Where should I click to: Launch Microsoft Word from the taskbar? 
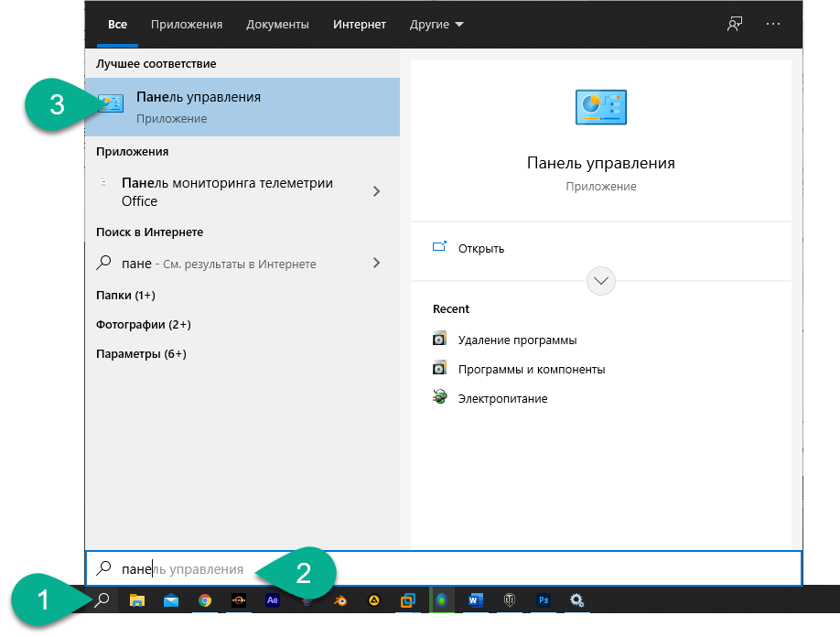coord(475,600)
